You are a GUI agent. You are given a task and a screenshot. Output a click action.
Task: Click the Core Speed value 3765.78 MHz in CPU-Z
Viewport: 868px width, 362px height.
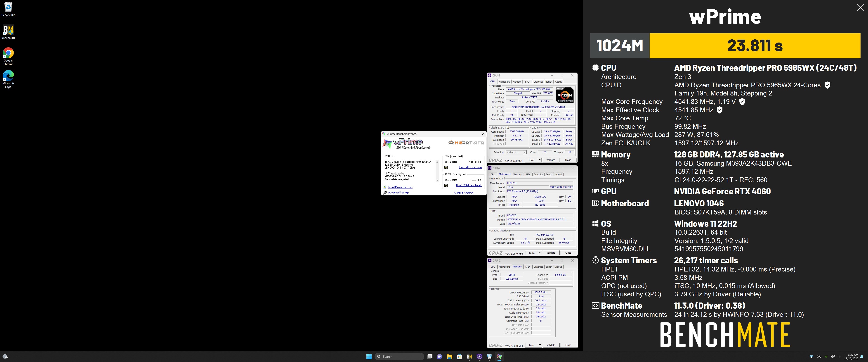[x=517, y=132]
